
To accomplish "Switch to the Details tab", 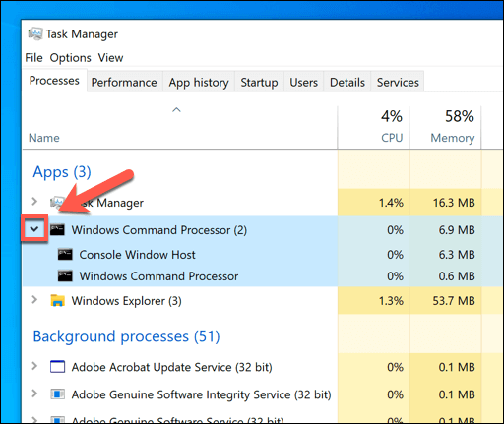I will (347, 82).
